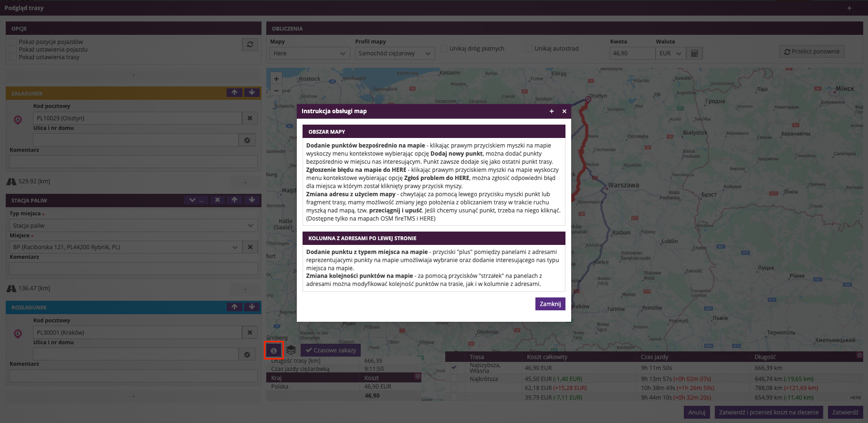Remove the STACJA PALIW panel
868x423 pixels.
[217, 200]
